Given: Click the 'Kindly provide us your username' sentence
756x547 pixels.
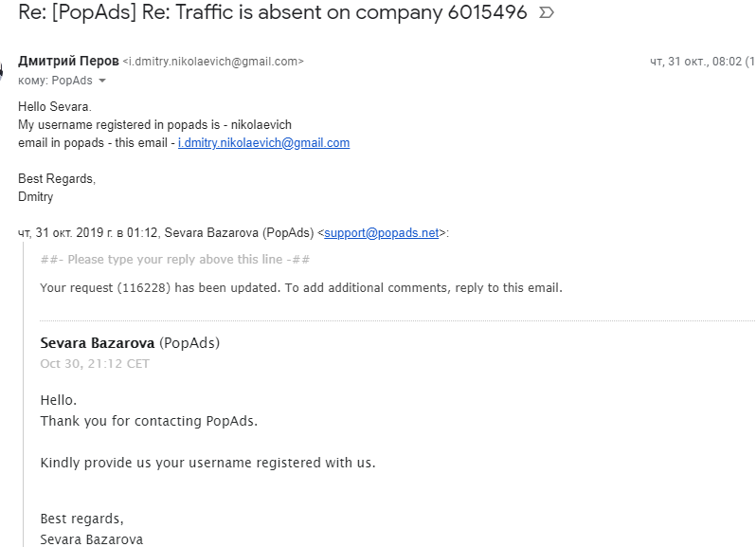Looking at the screenshot, I should pyautogui.click(x=207, y=463).
